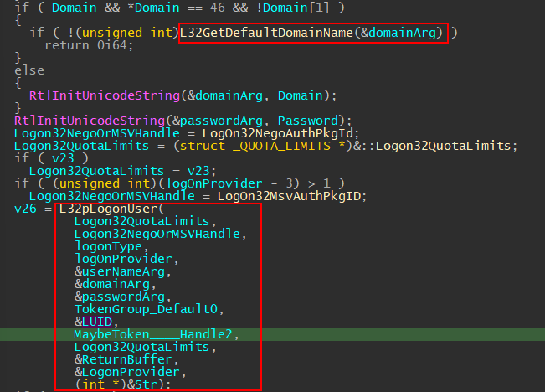Click the number 46 in the first condition
Screen dimensions: 545x392
(x=218, y=8)
